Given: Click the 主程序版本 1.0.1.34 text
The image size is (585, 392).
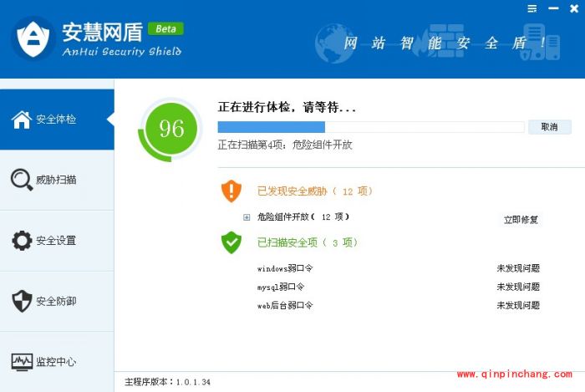Looking at the screenshot, I should tap(167, 382).
